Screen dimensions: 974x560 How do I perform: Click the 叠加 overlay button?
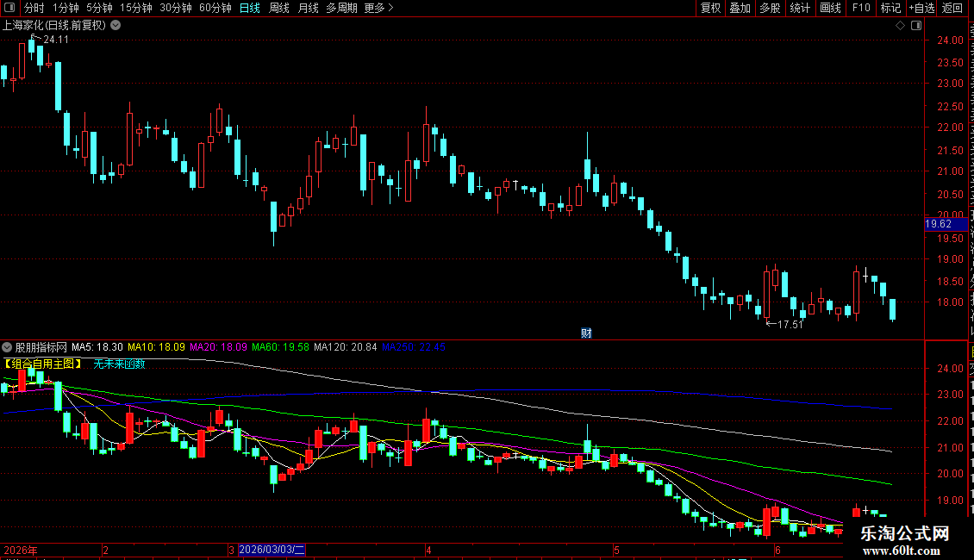[x=740, y=8]
